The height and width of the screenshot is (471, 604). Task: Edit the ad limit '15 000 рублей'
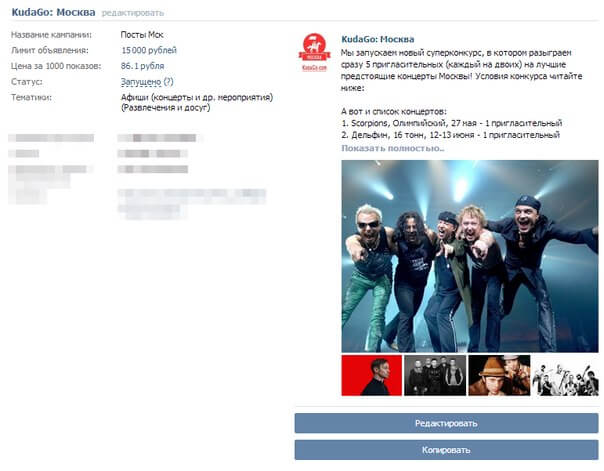[149, 50]
